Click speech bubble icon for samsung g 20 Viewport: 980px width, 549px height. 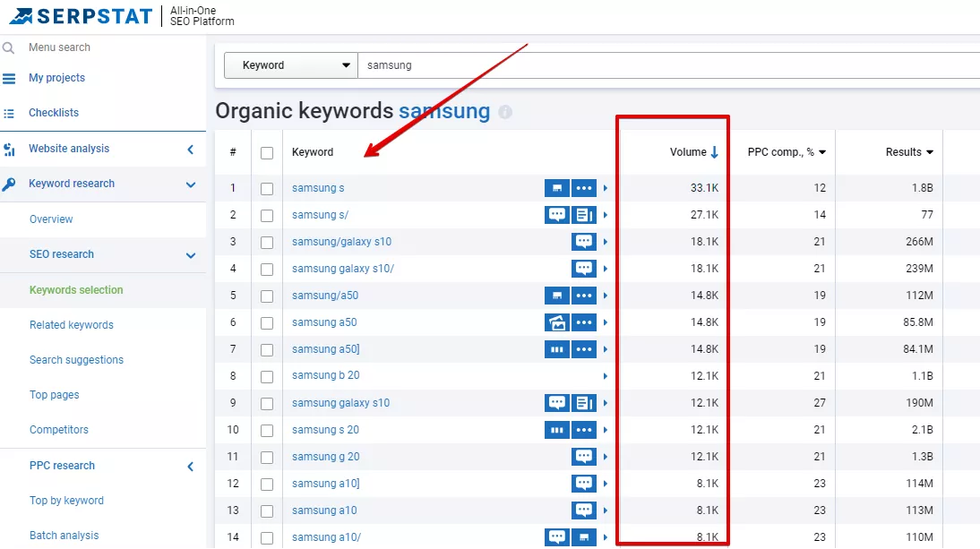[x=584, y=457]
